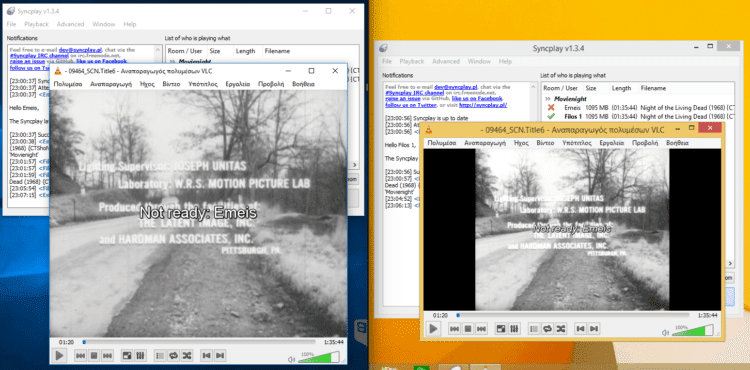Adjust volume slider in right VLC window

692,330
